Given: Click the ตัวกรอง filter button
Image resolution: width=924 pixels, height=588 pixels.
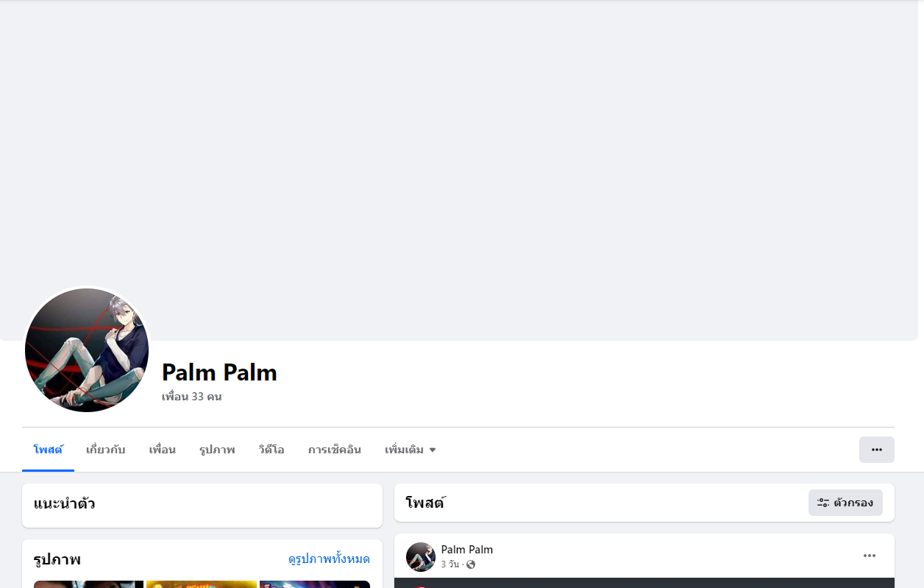Looking at the screenshot, I should pyautogui.click(x=845, y=503).
